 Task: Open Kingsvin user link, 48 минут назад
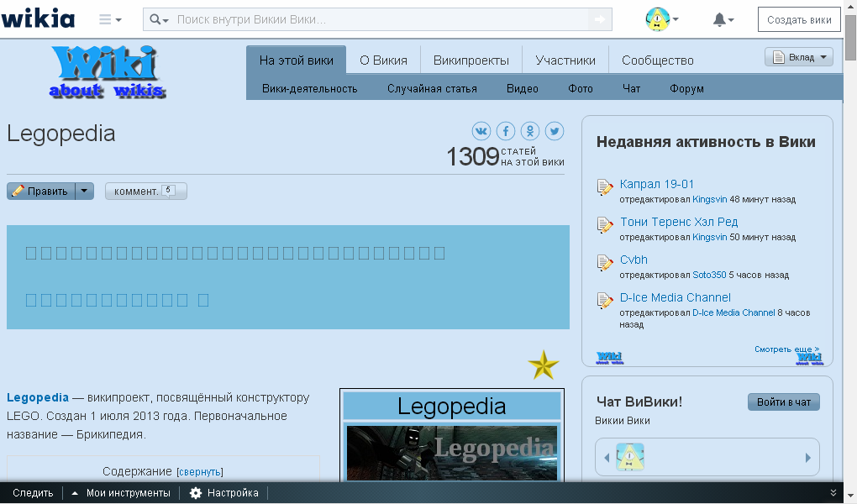(x=709, y=200)
